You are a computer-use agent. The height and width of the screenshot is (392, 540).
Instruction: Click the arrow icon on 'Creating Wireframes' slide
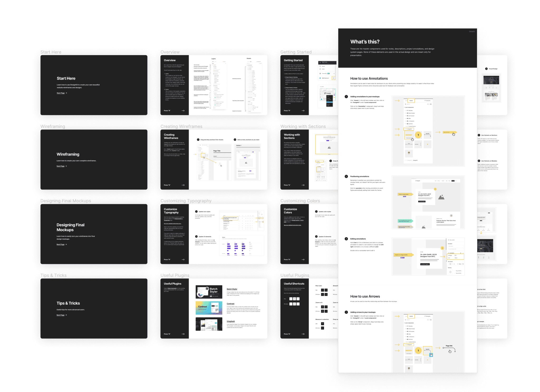[x=183, y=185]
